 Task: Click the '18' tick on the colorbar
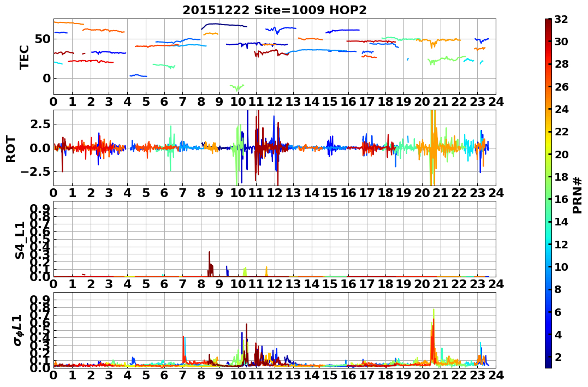tap(562, 177)
